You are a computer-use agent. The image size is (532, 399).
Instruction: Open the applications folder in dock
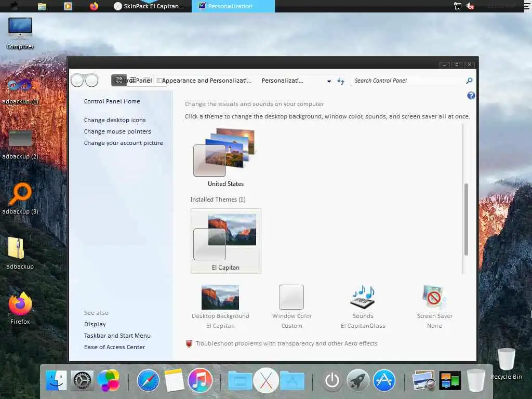(292, 380)
